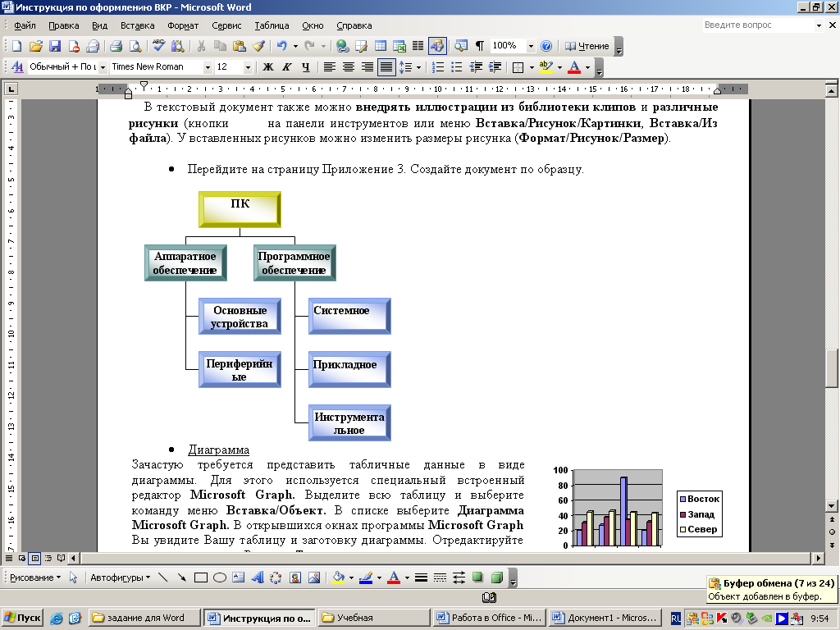The image size is (840, 630).
Task: Click the Columns icon in toolbar
Action: [418, 46]
